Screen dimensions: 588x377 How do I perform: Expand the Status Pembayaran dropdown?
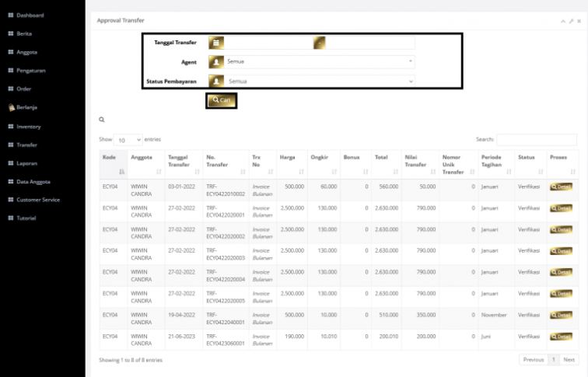click(320, 81)
